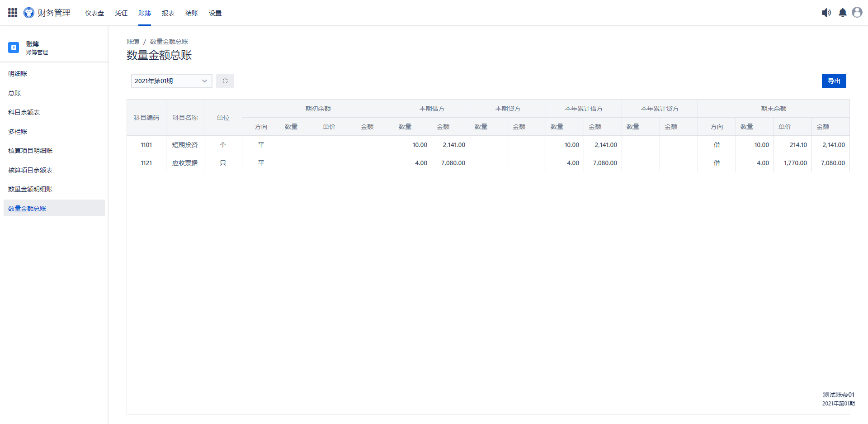This screenshot has width=868, height=424.
Task: Go to the 结账 menu
Action: [x=192, y=13]
